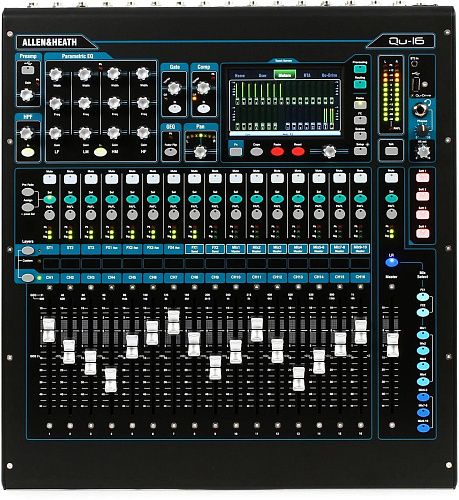Image resolution: width=459 pixels, height=500 pixels.
Task: Hit the Sel key on channel 10
Action: tap(236, 199)
